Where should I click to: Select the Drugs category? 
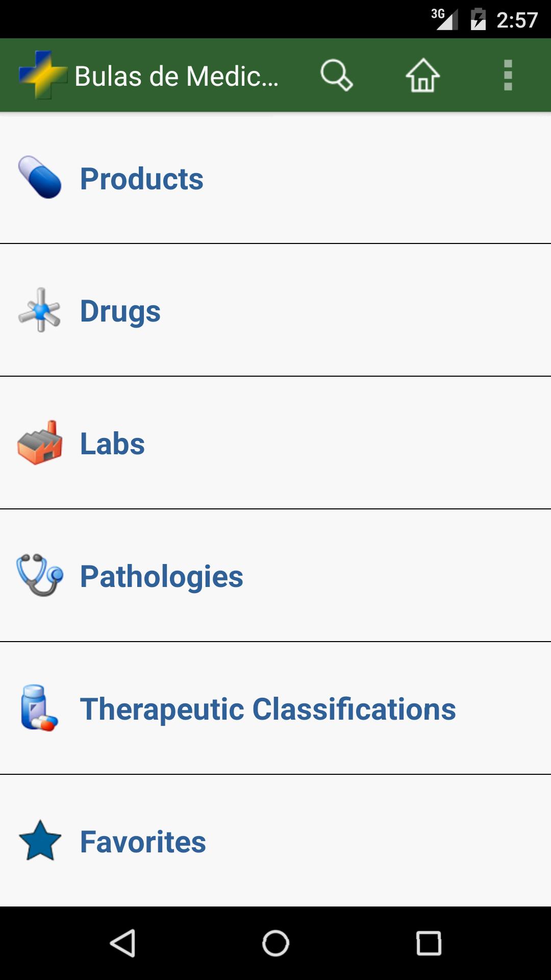[120, 311]
